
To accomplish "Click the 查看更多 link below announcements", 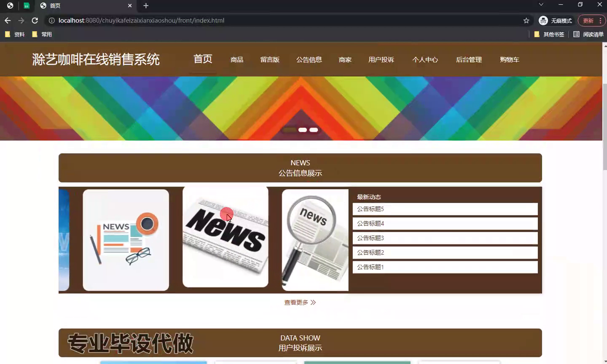I will click(x=300, y=302).
